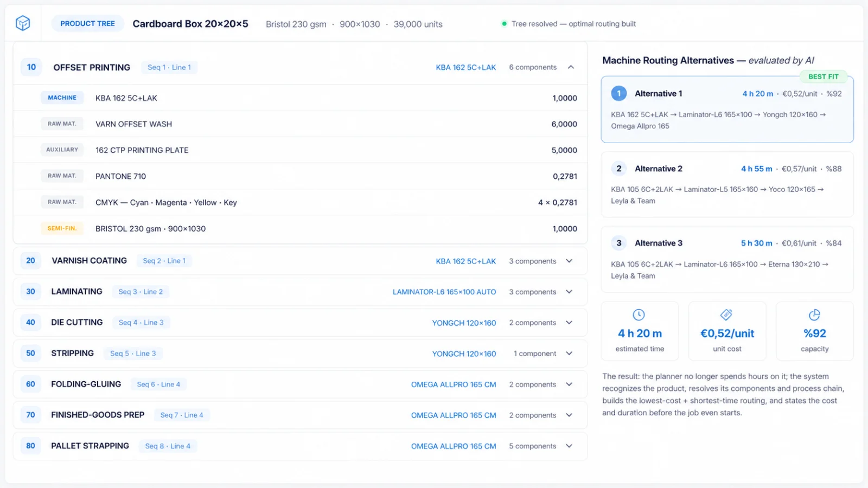Select the BRISTOL 230 gsm semi-finished row
This screenshot has height=488, width=868.
click(x=300, y=229)
